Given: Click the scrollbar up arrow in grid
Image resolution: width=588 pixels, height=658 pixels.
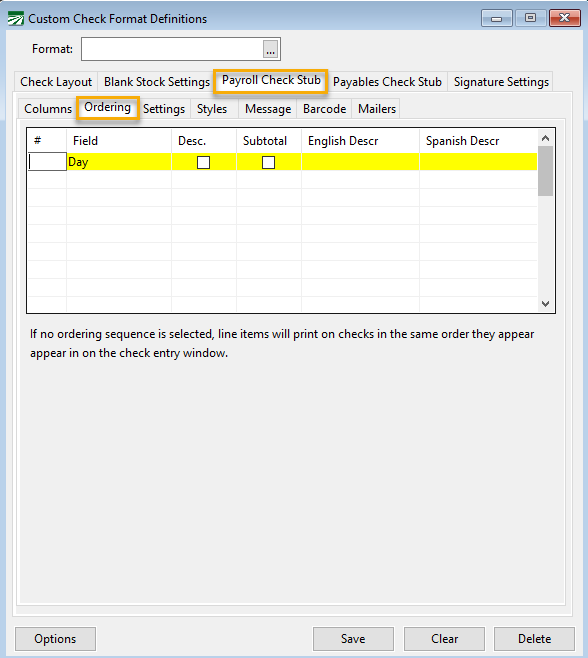Looking at the screenshot, I should (546, 138).
